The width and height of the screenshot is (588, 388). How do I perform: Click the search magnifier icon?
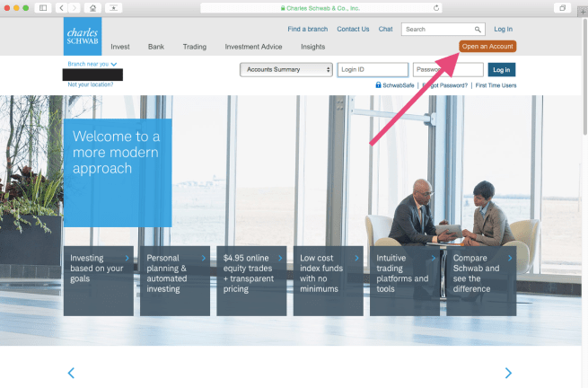click(478, 30)
